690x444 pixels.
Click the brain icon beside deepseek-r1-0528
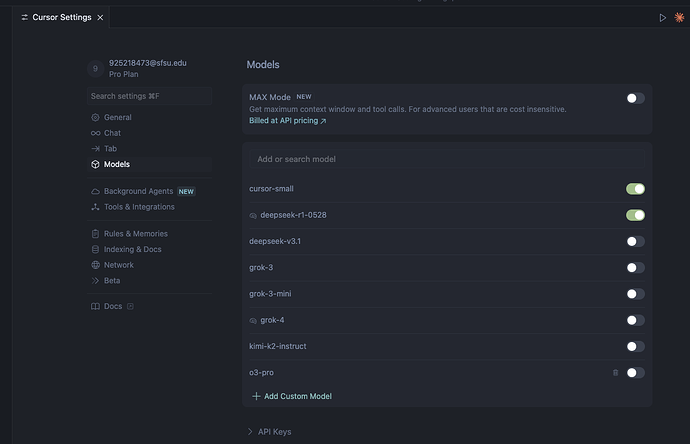pyautogui.click(x=253, y=216)
